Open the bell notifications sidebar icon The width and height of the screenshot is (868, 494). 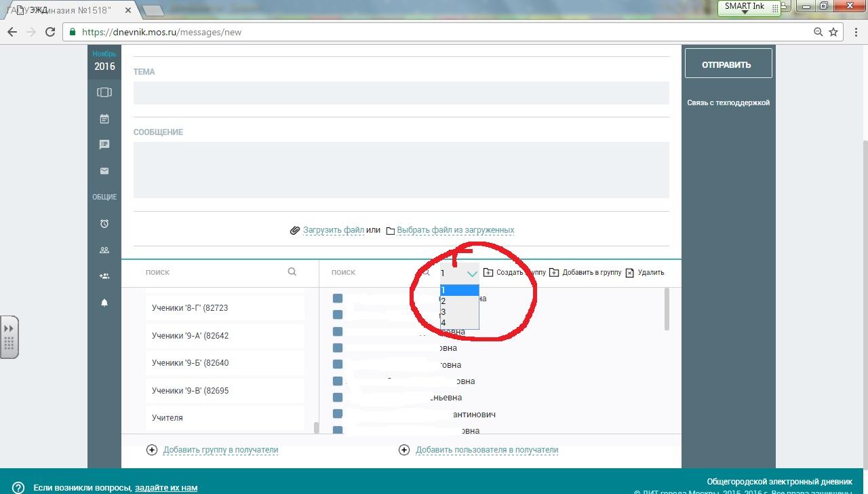[104, 303]
